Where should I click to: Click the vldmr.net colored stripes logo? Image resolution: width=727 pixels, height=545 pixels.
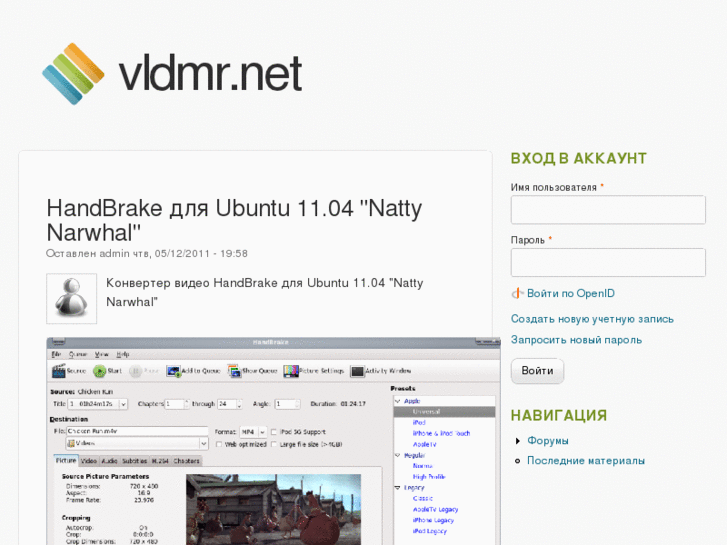click(x=73, y=74)
